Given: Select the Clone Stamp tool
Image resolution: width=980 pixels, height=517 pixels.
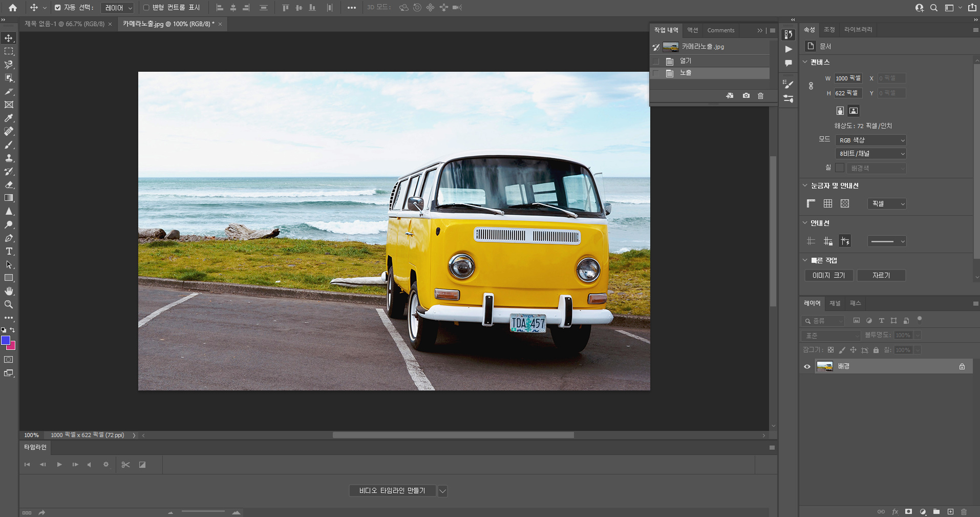Looking at the screenshot, I should [x=9, y=158].
